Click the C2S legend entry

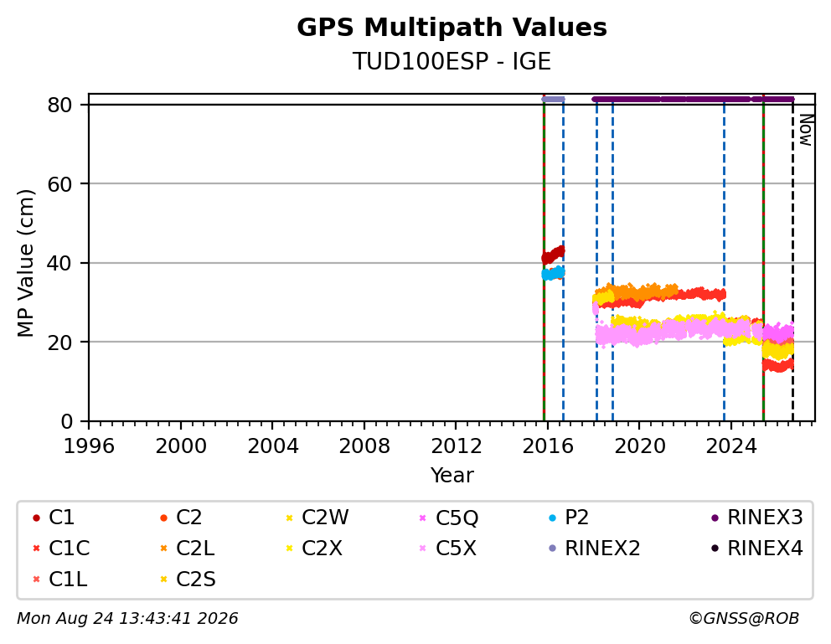coord(188,580)
